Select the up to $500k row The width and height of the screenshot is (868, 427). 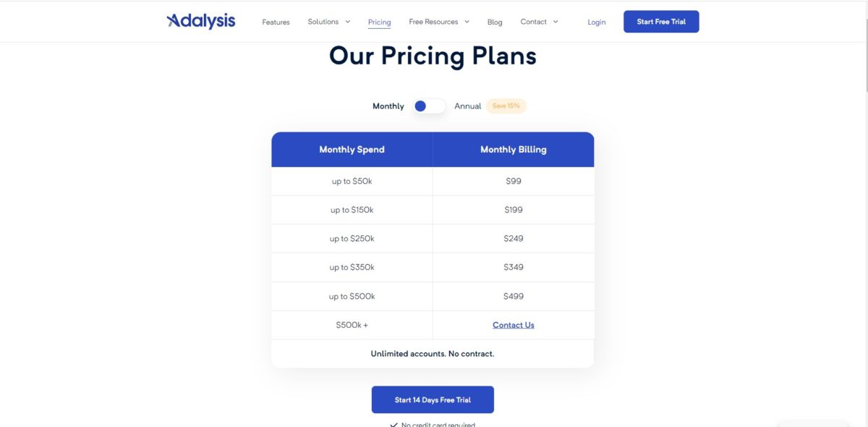pos(352,296)
